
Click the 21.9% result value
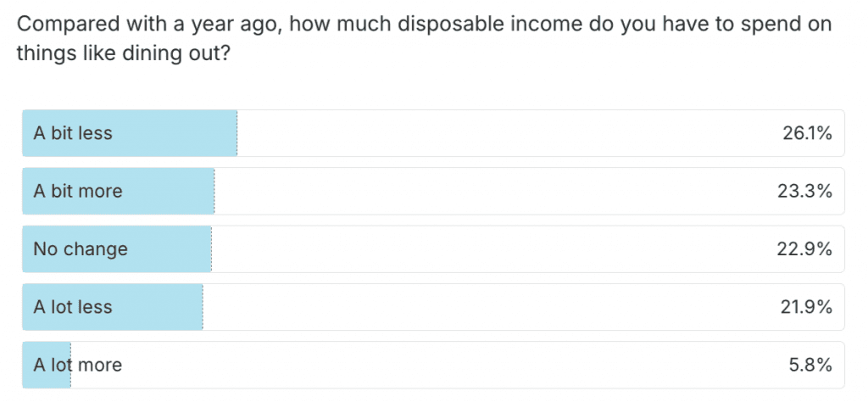(806, 307)
